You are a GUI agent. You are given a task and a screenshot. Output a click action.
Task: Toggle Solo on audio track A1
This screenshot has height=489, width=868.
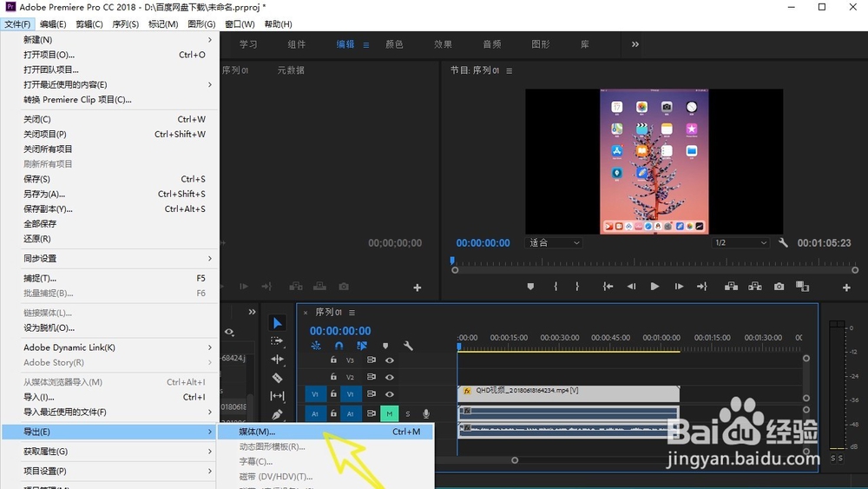[x=408, y=413]
